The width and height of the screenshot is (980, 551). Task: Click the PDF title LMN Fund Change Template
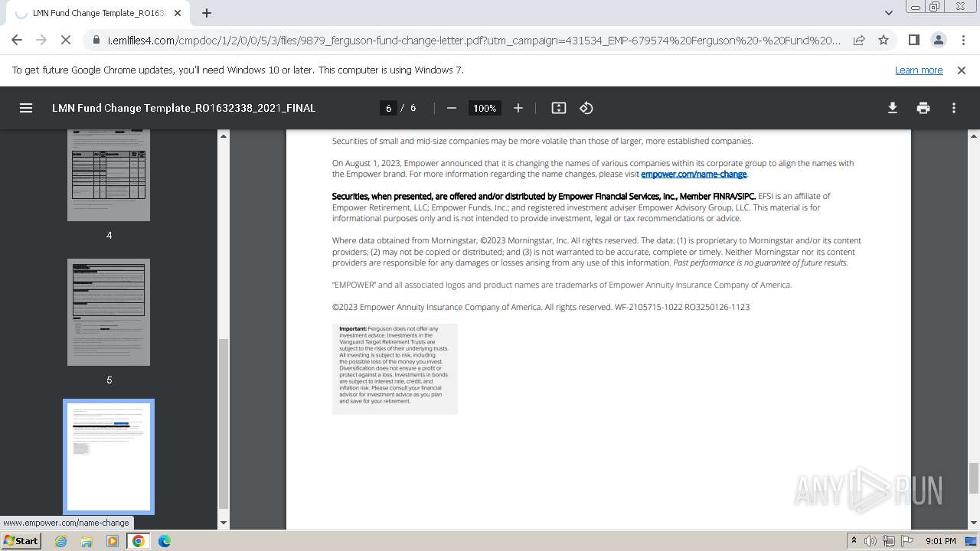coord(184,108)
